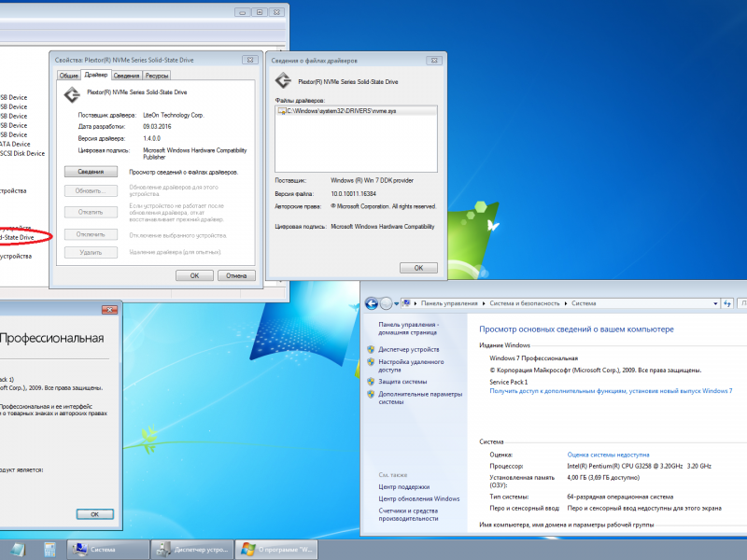Close the driver file details dialog
747x560 pixels.
(434, 61)
